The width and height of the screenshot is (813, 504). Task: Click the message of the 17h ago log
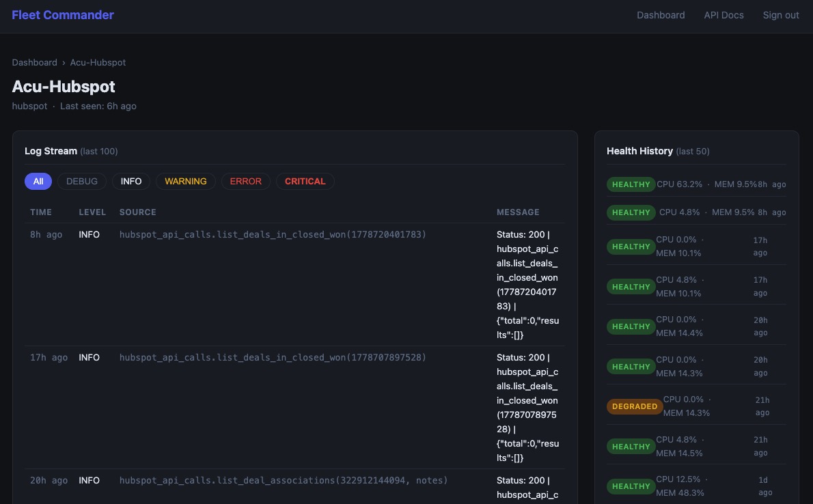pos(528,408)
